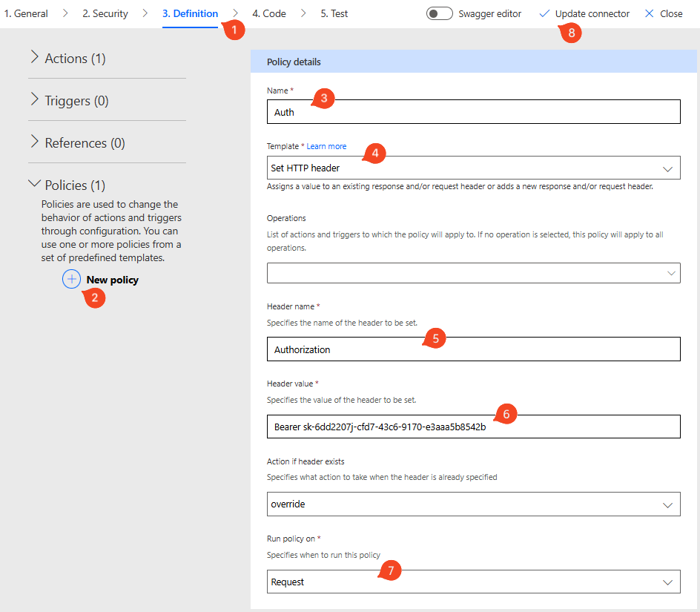The image size is (700, 612).
Task: Open the Action if header exists dropdown
Action: click(473, 504)
